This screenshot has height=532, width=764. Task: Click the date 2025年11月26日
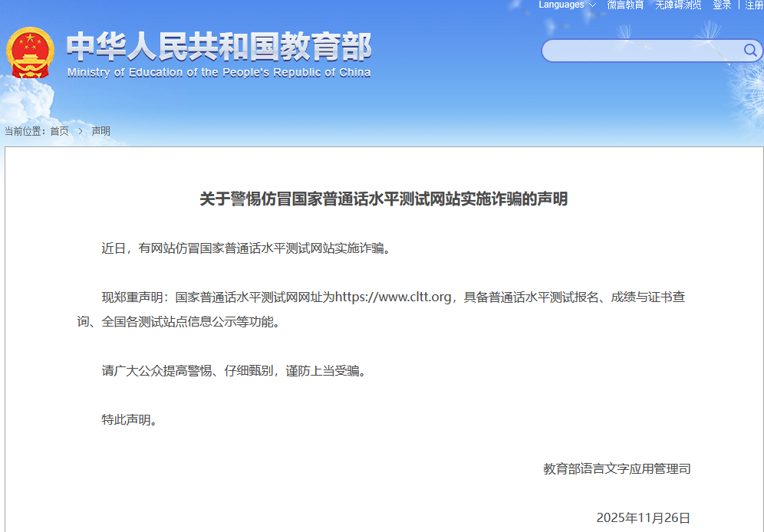click(643, 517)
